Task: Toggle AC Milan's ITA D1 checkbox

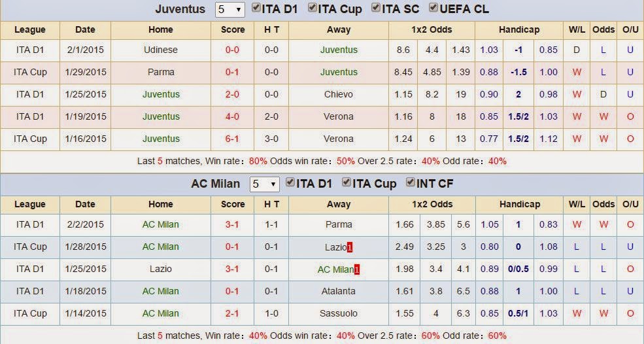Action: tap(290, 182)
